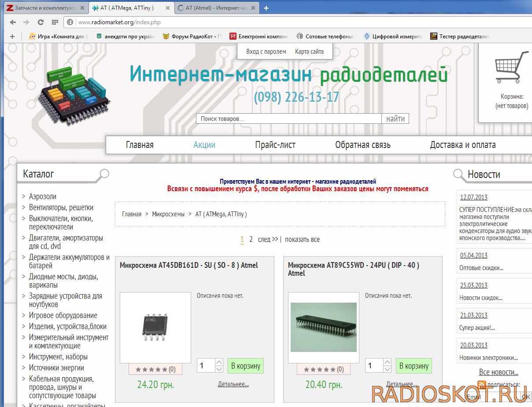Open the Обратная связь menu item

pyautogui.click(x=363, y=145)
